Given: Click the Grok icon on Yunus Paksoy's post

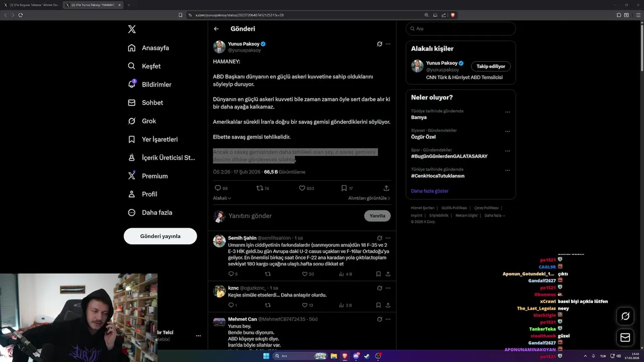Looking at the screenshot, I should pos(379,44).
